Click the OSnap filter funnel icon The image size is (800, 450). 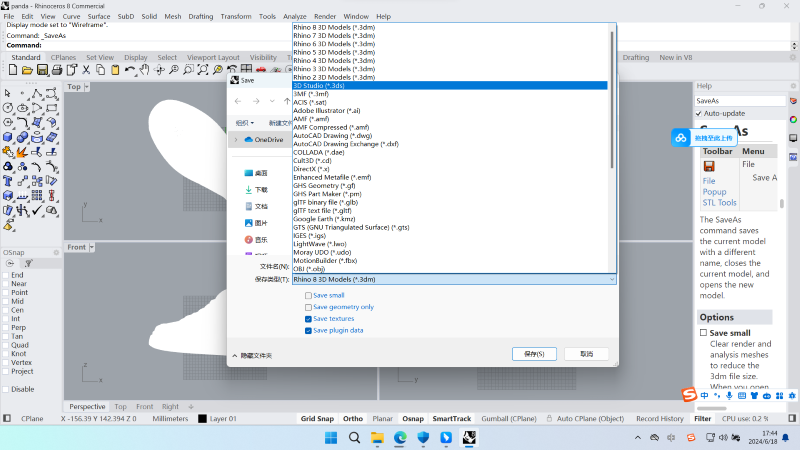(x=29, y=263)
